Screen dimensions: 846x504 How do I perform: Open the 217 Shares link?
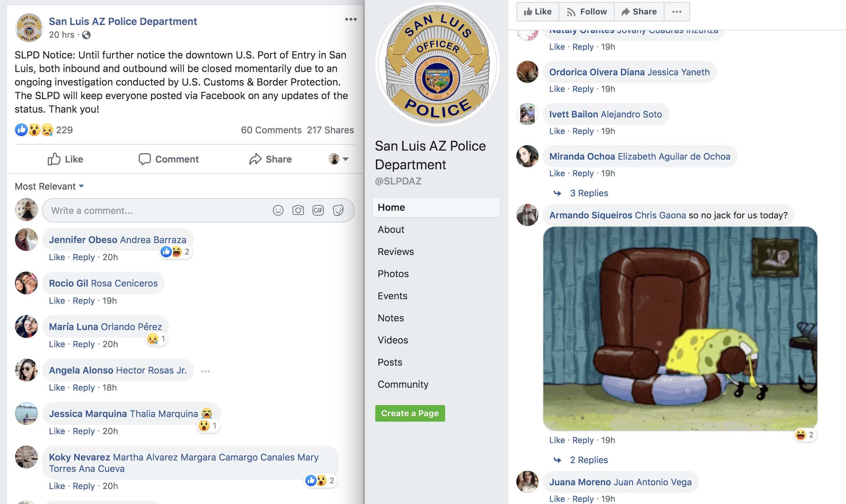tap(330, 130)
